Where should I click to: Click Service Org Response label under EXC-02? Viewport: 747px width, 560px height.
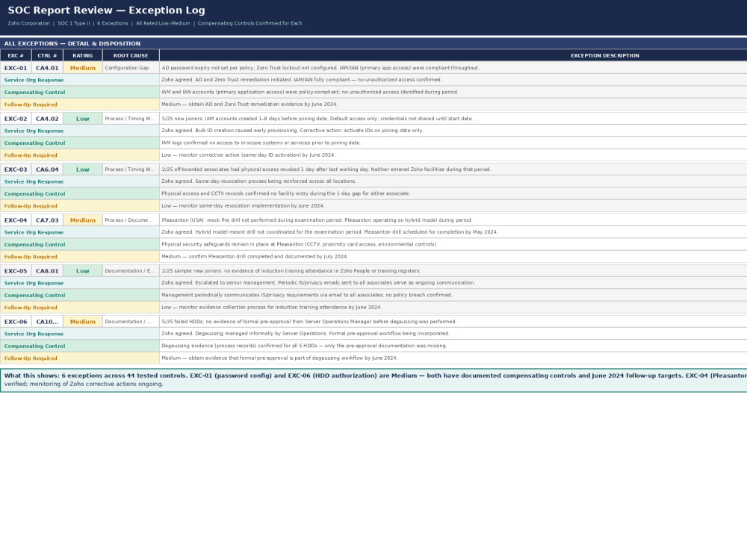(80, 131)
